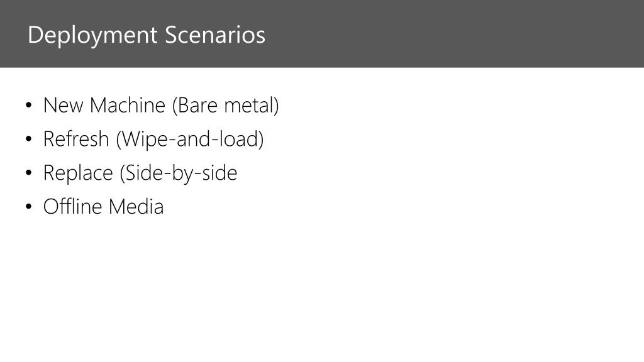Click the bullet dot before Refresh
Image resolution: width=644 pixels, height=362 pixels.
pyautogui.click(x=28, y=140)
